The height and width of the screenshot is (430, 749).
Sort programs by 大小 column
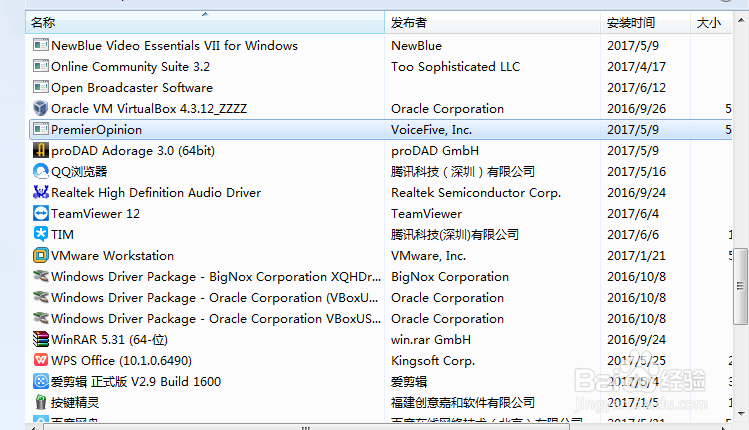coord(715,22)
